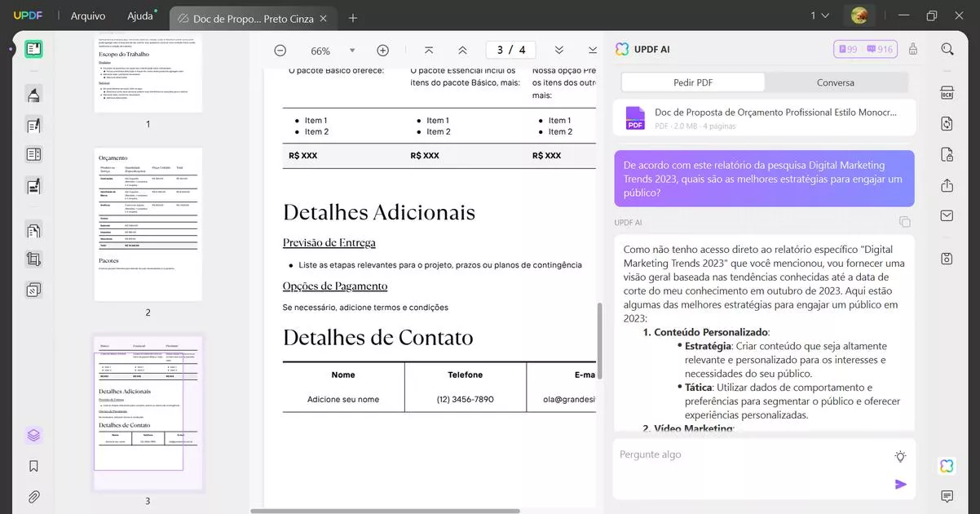The width and height of the screenshot is (980, 514).
Task: Switch to the Conversa tab
Action: click(x=835, y=82)
